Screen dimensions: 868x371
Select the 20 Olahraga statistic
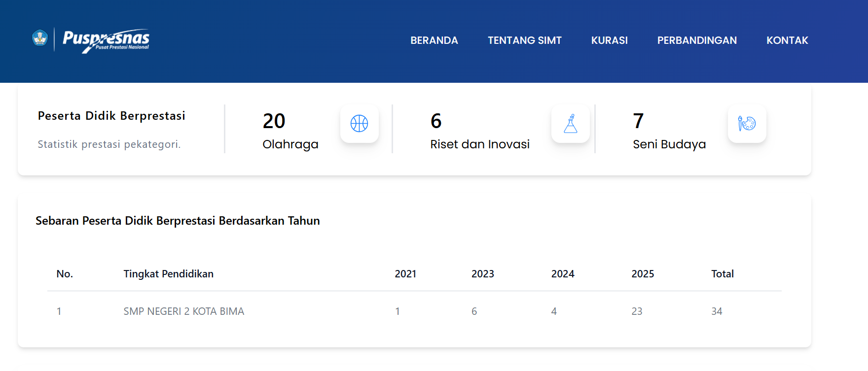(290, 131)
